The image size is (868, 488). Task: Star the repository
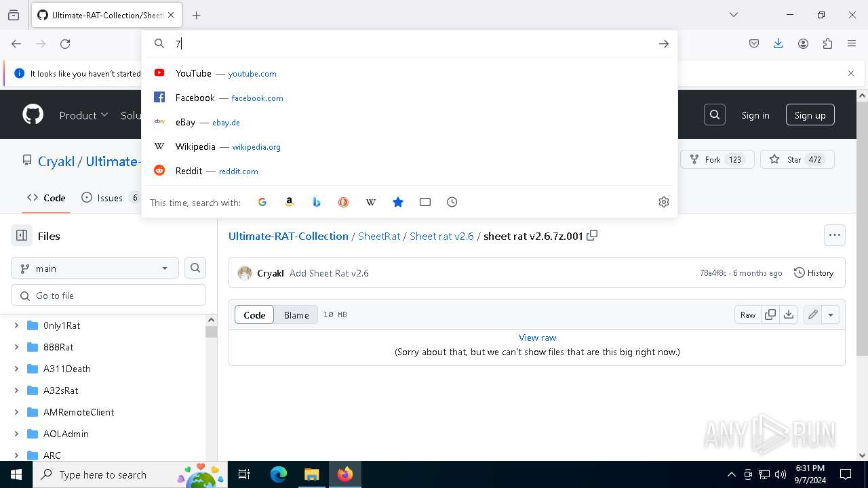pos(797,159)
